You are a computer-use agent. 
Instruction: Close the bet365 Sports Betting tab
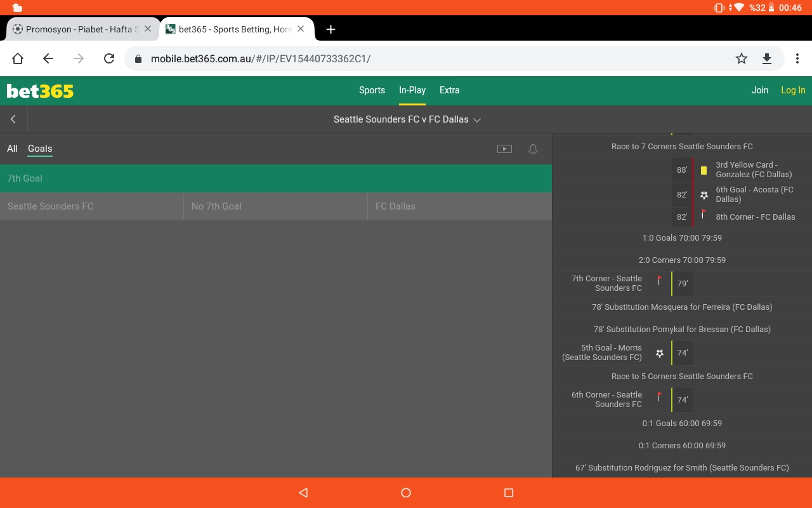[301, 29]
